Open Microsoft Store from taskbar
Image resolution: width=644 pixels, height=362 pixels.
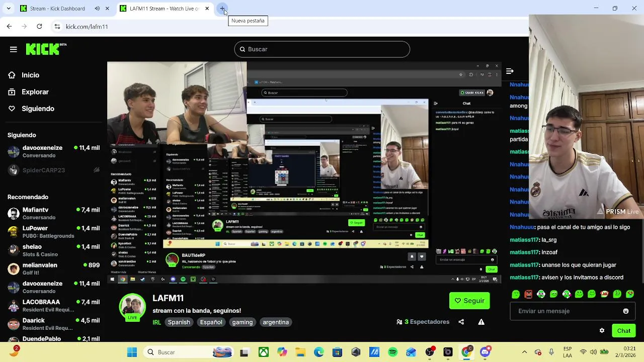[x=337, y=352]
